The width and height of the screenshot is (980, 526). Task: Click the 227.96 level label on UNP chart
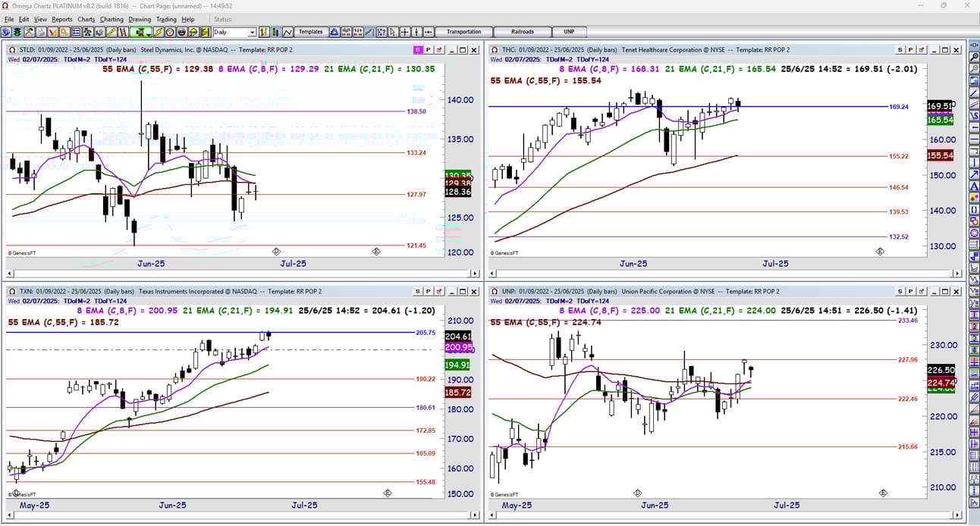tap(907, 359)
